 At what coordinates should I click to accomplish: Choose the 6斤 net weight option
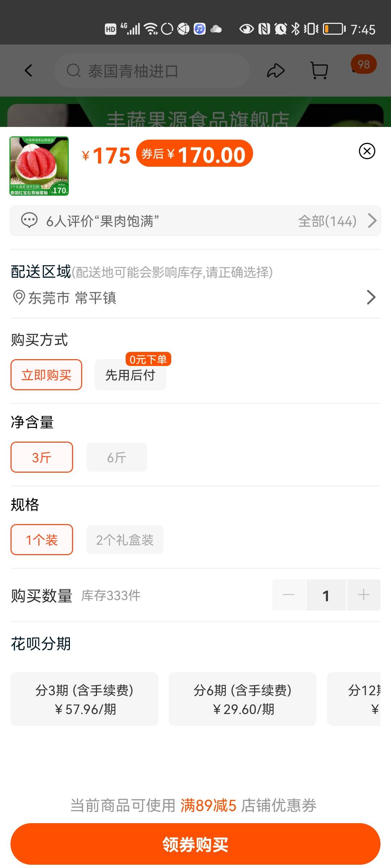[117, 458]
